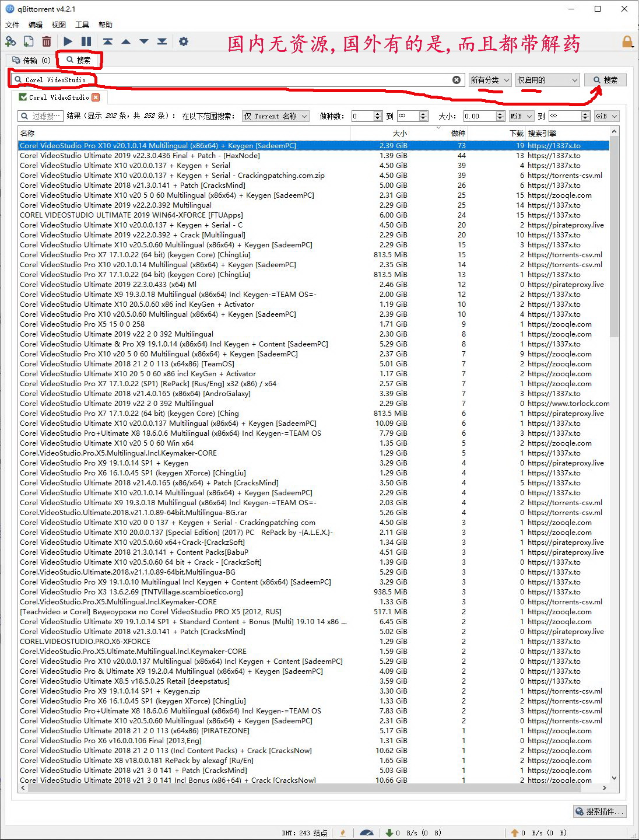Select 'Corel VideoStudio Ultimate 2019 v22.3.0.436 Final + Patch - [HaxNode]'
The width and height of the screenshot is (639, 840).
tap(314, 156)
